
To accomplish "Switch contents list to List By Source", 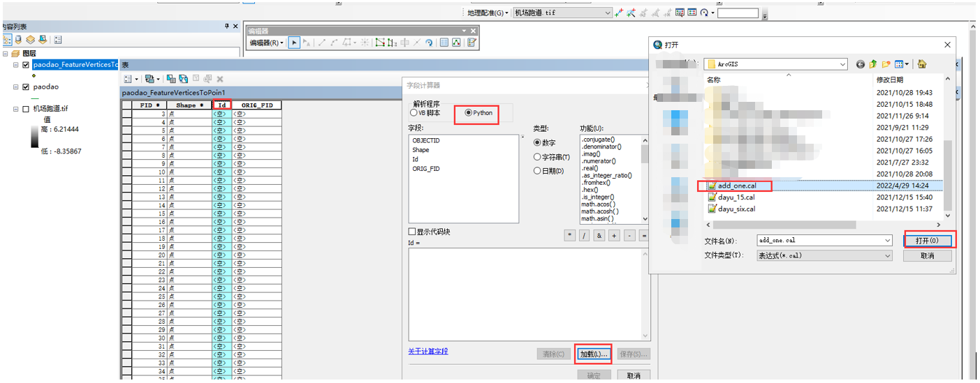I will point(18,40).
